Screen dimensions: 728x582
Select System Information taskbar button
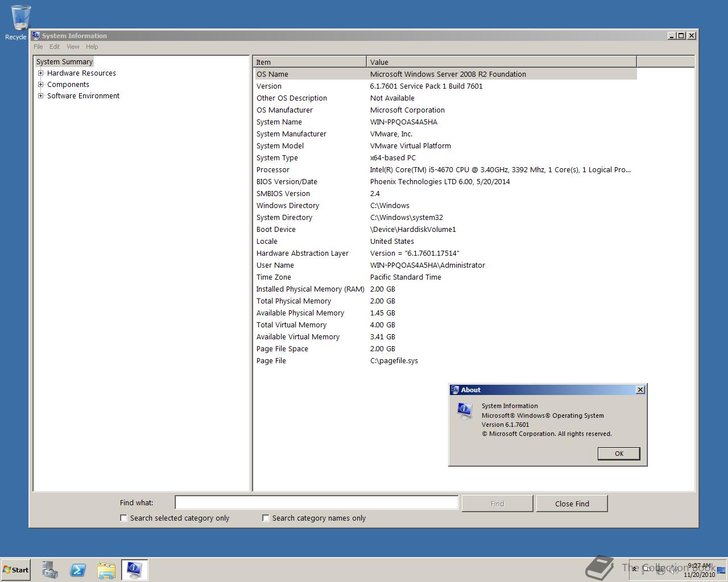135,569
